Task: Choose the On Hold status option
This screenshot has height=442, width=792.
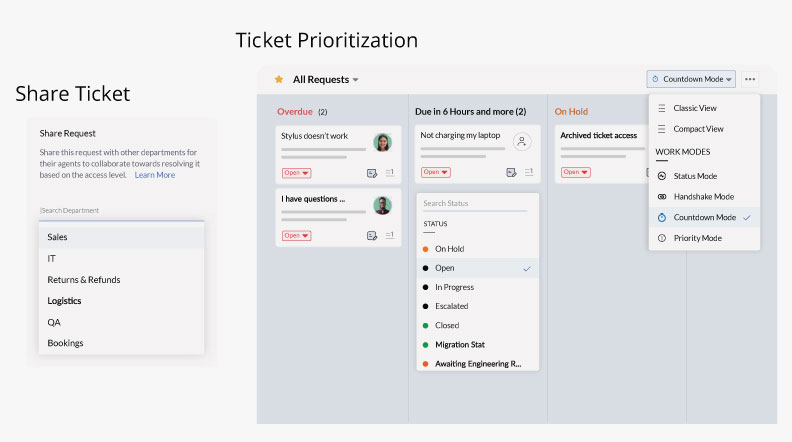Action: 449,249
